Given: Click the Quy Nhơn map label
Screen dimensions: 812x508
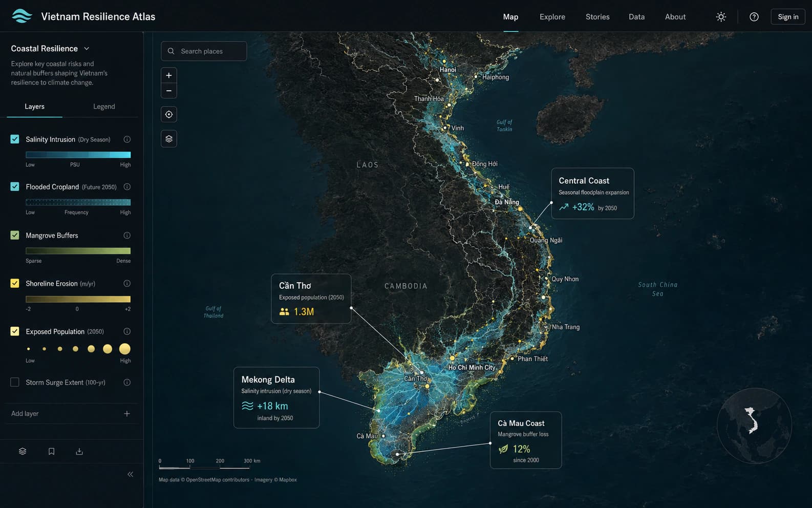Looking at the screenshot, I should coord(565,279).
